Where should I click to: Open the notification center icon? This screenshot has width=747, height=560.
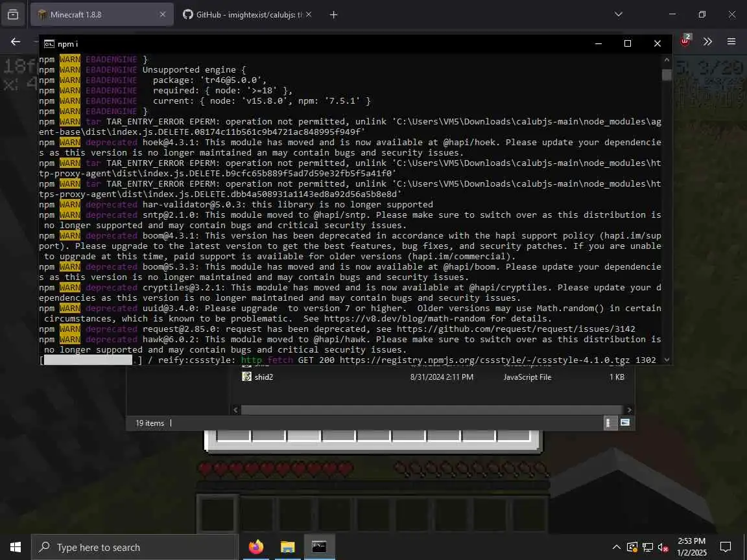[x=726, y=547]
